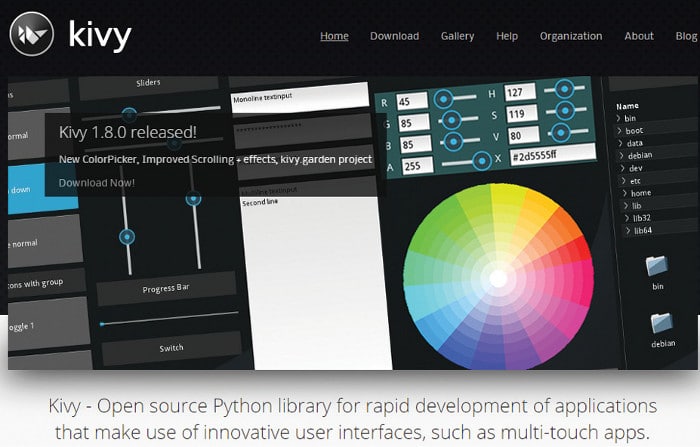Click the debian folder icon
700x447 pixels.
click(x=662, y=324)
